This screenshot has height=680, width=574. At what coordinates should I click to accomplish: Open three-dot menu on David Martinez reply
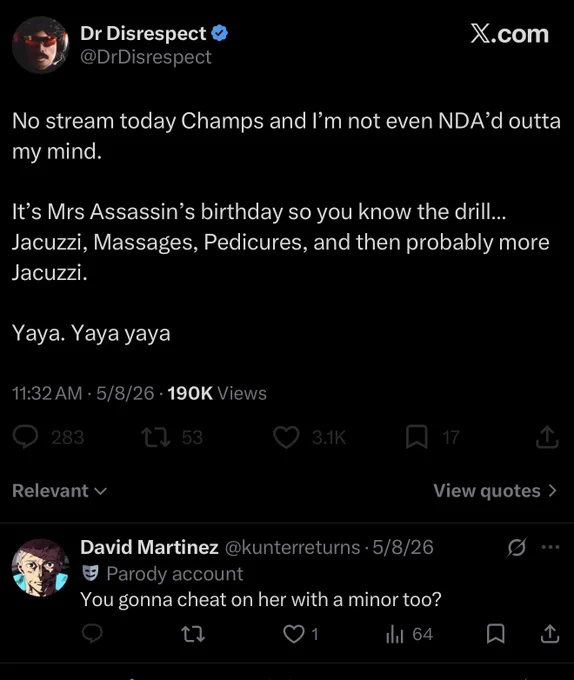(x=551, y=547)
